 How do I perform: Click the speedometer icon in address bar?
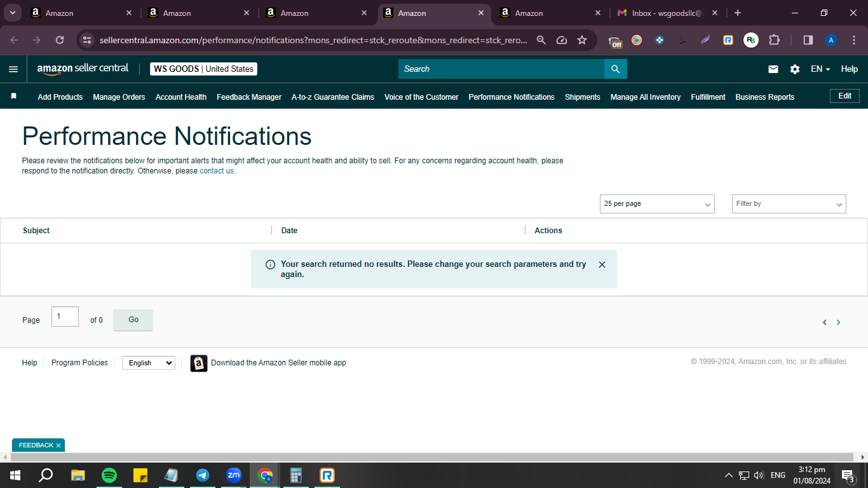(x=562, y=40)
